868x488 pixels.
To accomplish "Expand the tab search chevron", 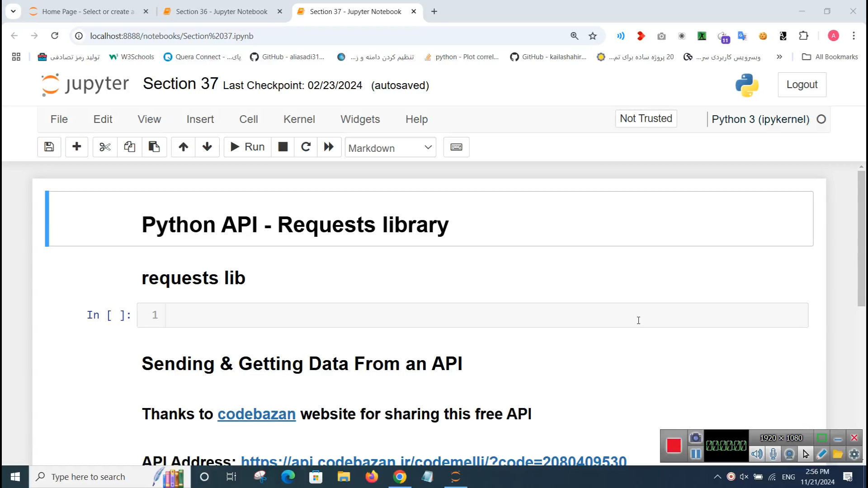I will click(x=13, y=11).
